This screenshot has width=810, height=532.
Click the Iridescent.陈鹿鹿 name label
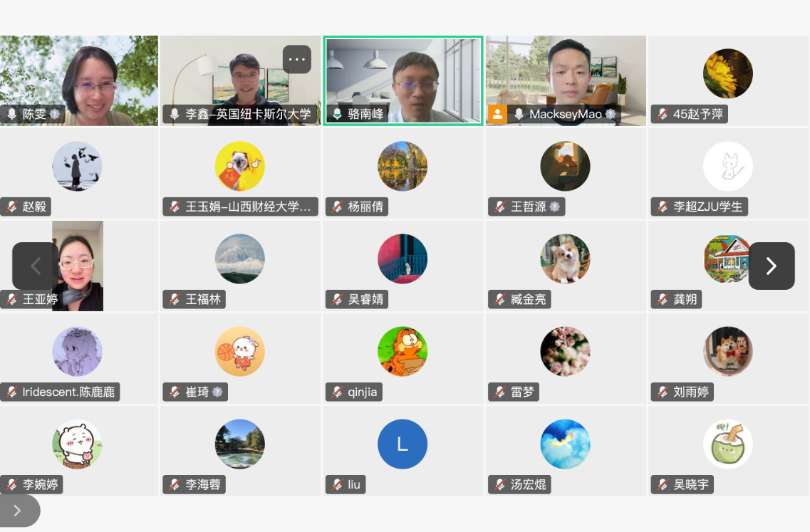[68, 392]
